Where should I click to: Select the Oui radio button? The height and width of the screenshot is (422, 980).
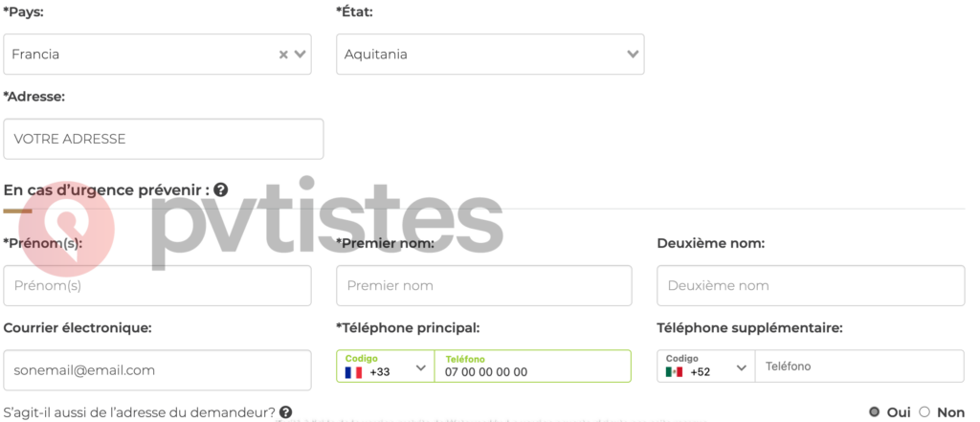[x=874, y=411]
